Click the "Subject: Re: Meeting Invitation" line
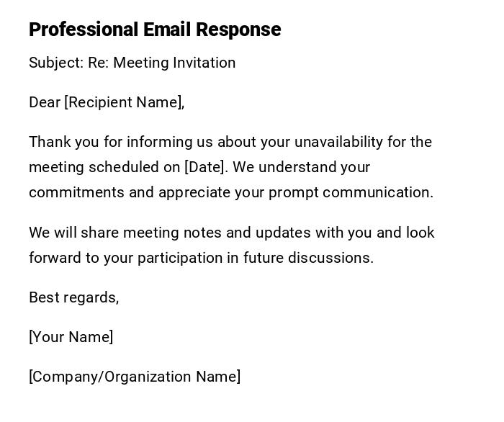 (x=132, y=63)
